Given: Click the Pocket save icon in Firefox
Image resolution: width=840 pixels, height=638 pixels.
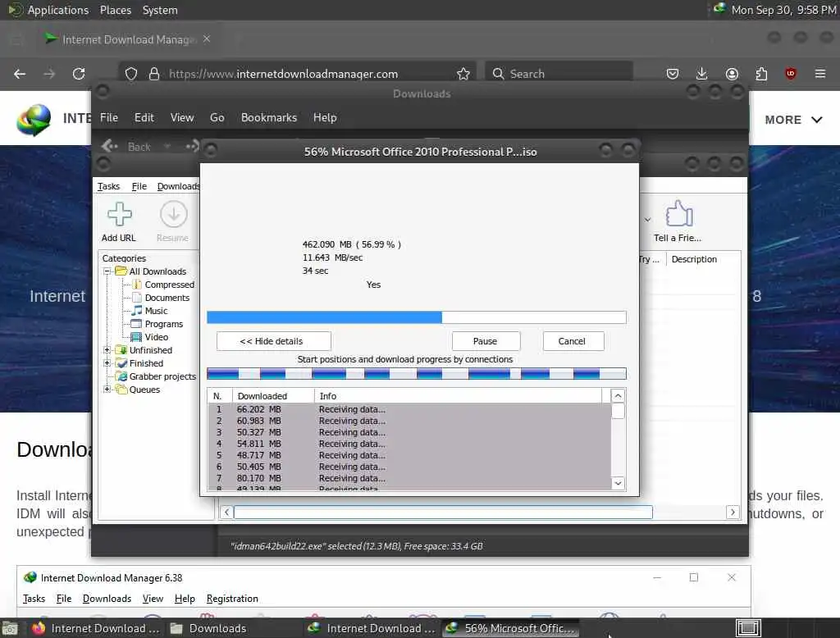Looking at the screenshot, I should coord(673,74).
